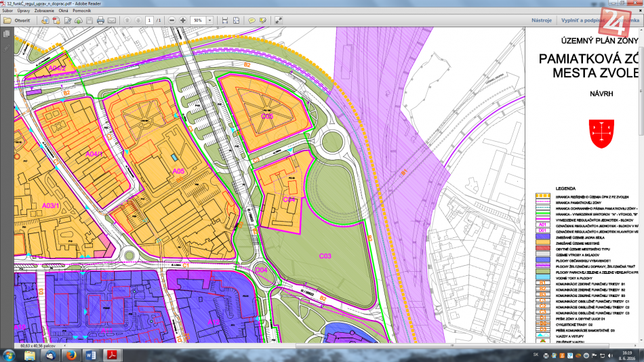Screen dimensions: 644x362
Task: Open the zoom level dropdown arrow
Action: click(x=210, y=21)
